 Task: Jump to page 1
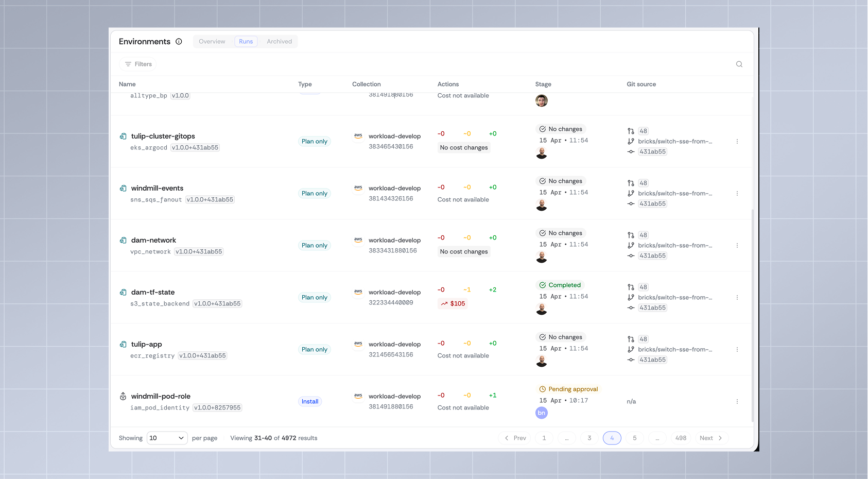point(544,438)
